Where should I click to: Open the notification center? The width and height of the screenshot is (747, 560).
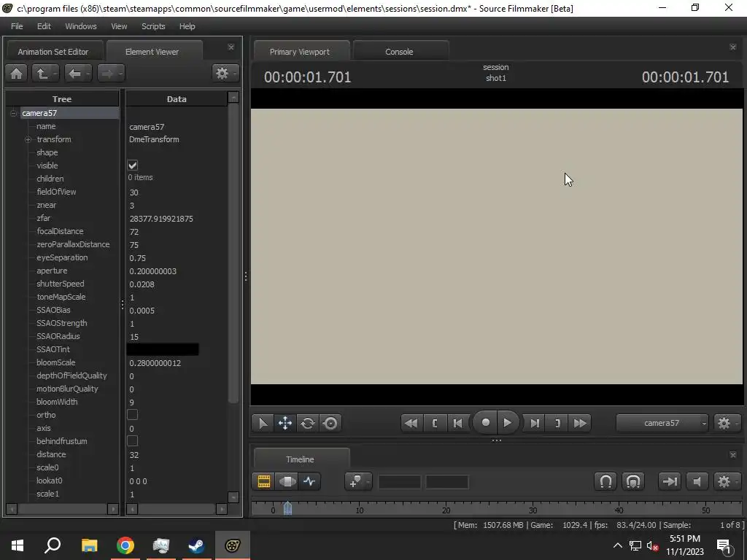[x=724, y=546]
